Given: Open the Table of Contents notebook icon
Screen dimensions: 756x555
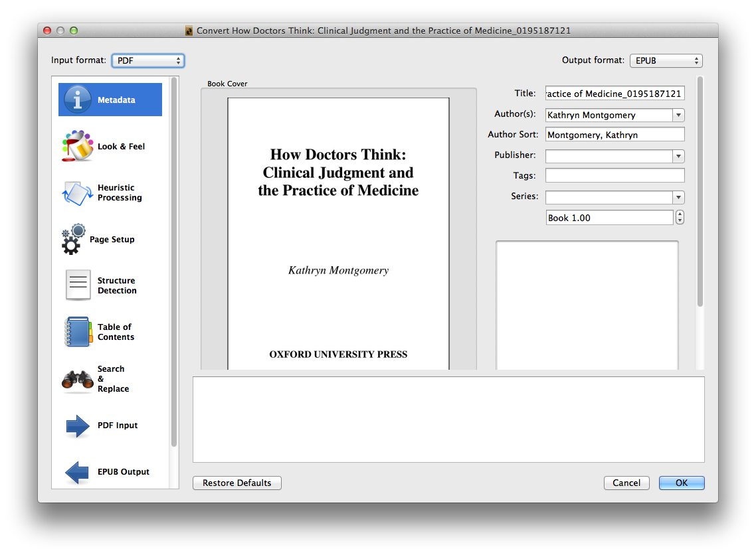Looking at the screenshot, I should pyautogui.click(x=78, y=332).
